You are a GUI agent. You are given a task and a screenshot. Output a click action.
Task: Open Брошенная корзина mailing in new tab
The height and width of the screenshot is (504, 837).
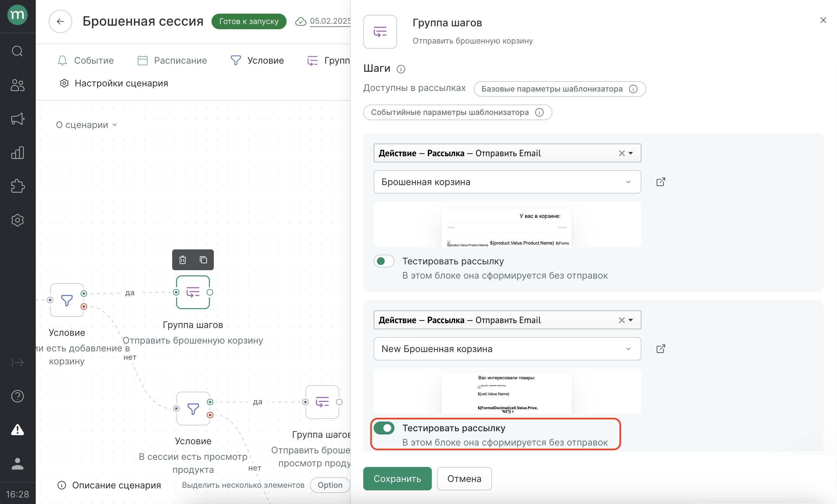pos(661,182)
